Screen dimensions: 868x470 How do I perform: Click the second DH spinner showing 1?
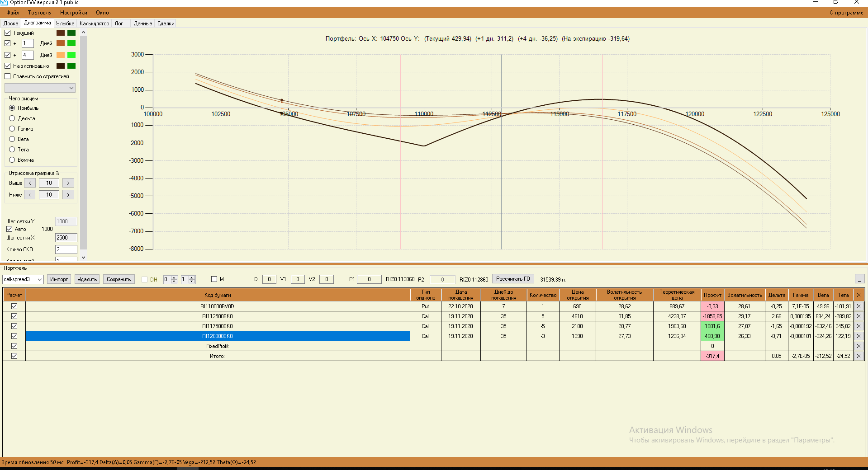pyautogui.click(x=188, y=279)
